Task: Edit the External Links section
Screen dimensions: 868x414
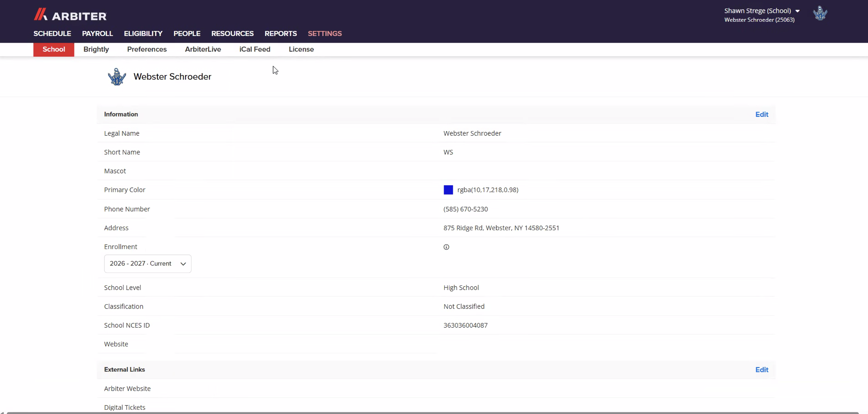Action: 762,370
